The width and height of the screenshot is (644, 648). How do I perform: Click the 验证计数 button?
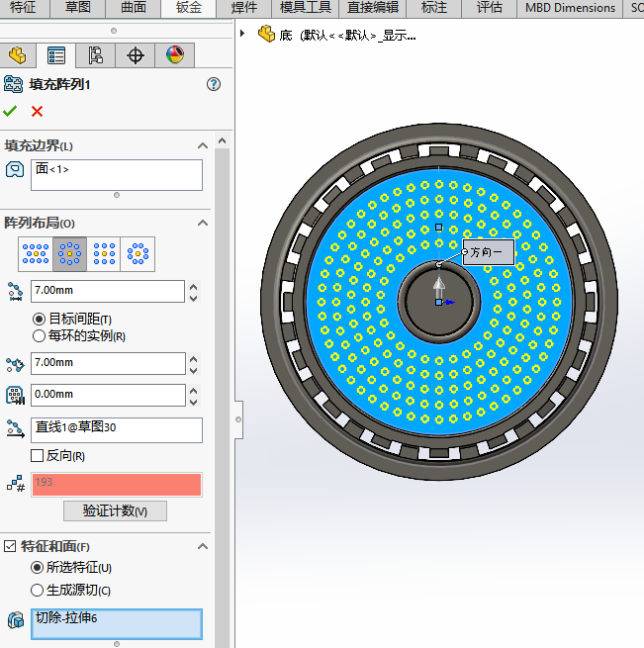tap(115, 511)
